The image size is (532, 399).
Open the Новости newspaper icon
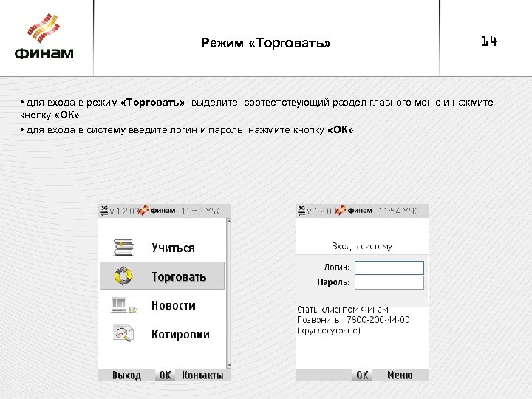coord(123,305)
